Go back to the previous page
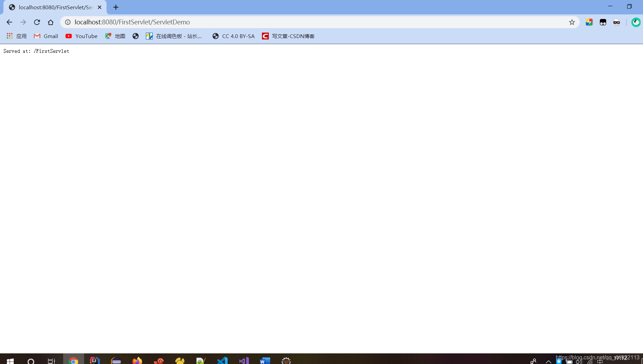The width and height of the screenshot is (643, 364). click(9, 22)
